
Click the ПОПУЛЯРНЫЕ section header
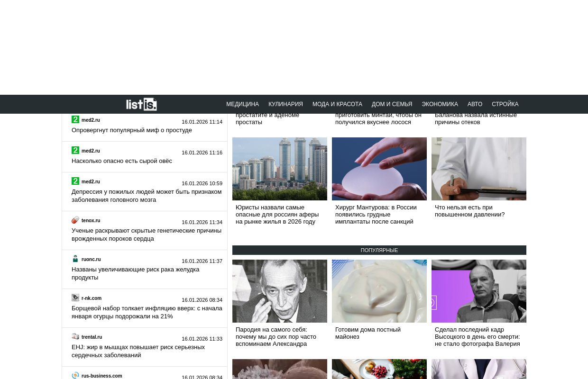click(379, 250)
